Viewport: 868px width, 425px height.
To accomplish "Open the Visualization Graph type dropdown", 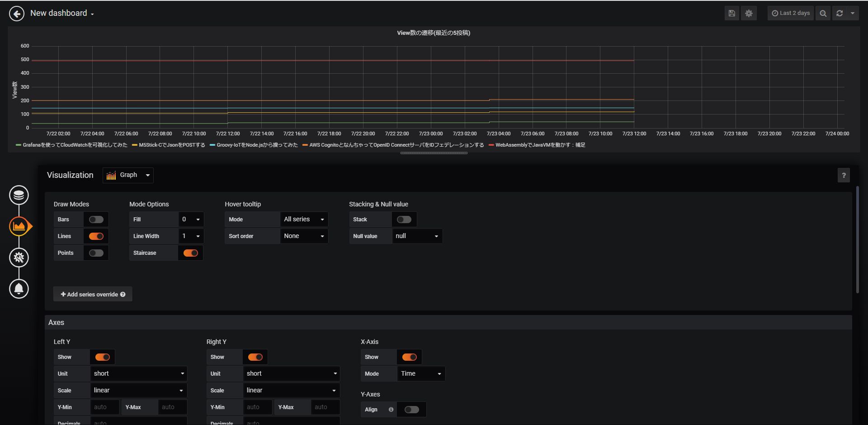I will (128, 175).
